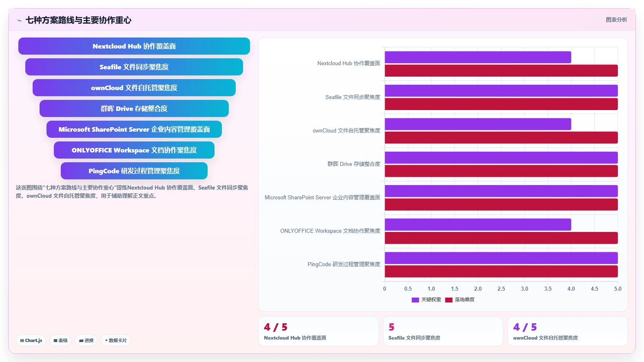Toggle the purple 关键权重 legend swatch
Image resolution: width=644 pixels, height=362 pixels.
point(415,300)
